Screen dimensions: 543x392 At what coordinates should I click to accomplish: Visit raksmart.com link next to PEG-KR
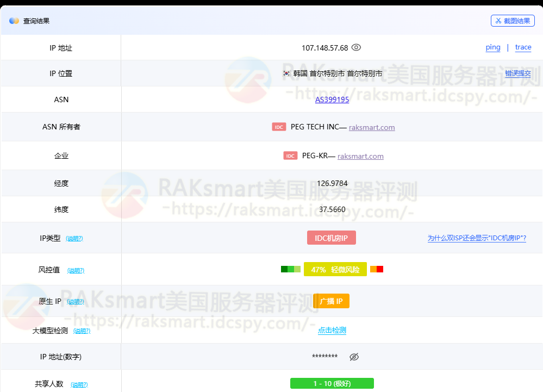click(360, 156)
